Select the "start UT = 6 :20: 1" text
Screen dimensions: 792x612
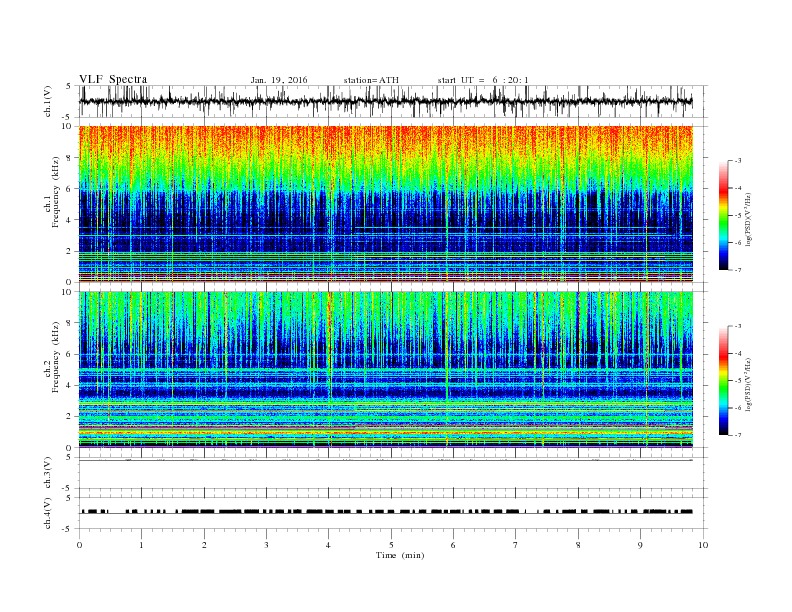[x=483, y=80]
